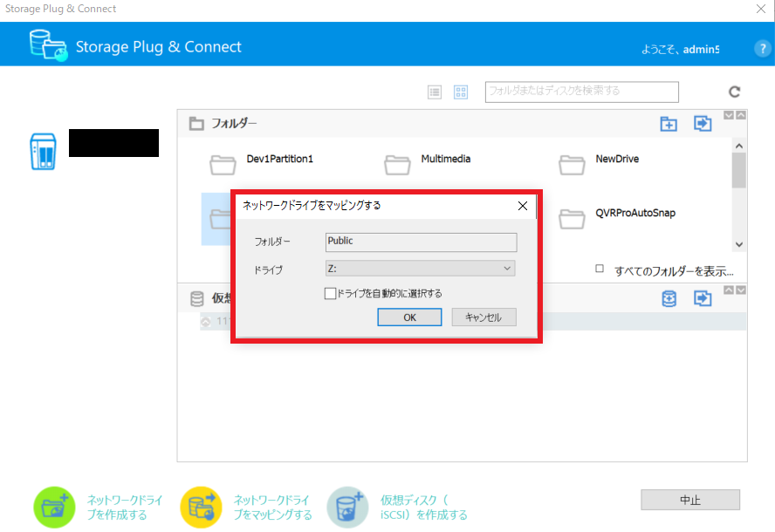Select the Multimedia folder name
775x532 pixels.
446,159
